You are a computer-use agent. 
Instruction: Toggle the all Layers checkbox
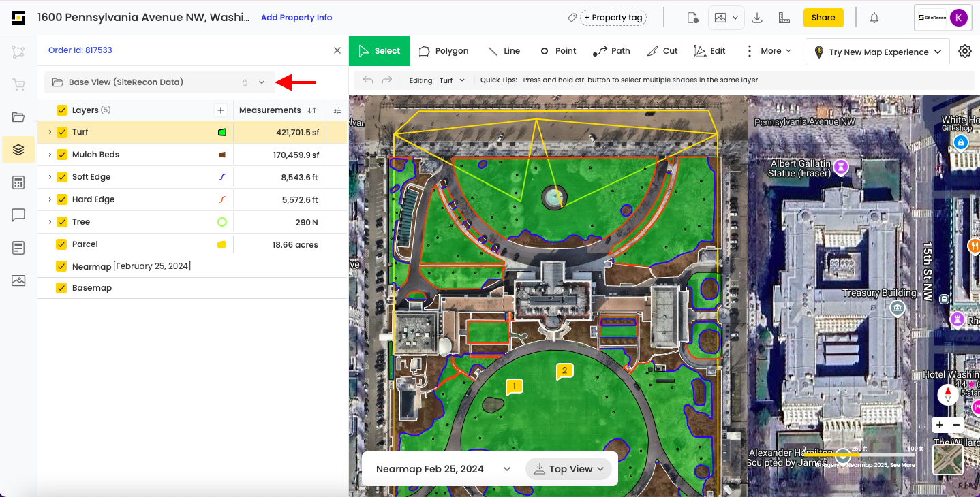point(62,110)
